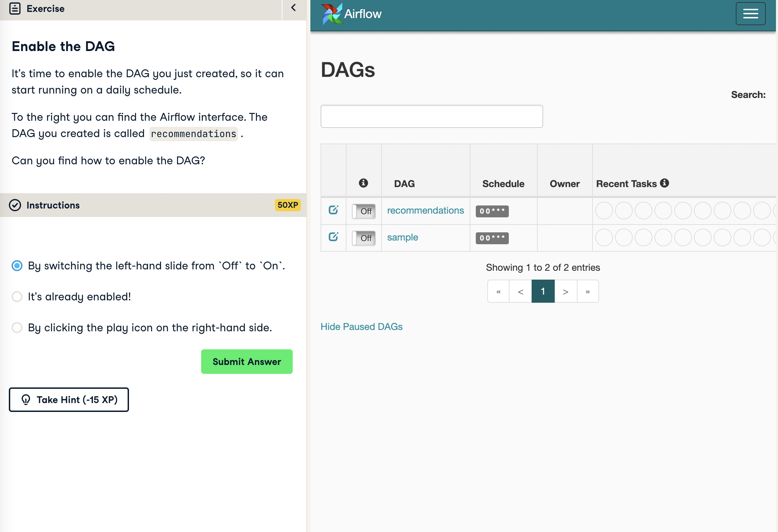Click the Instructions checkmark icon

15,205
